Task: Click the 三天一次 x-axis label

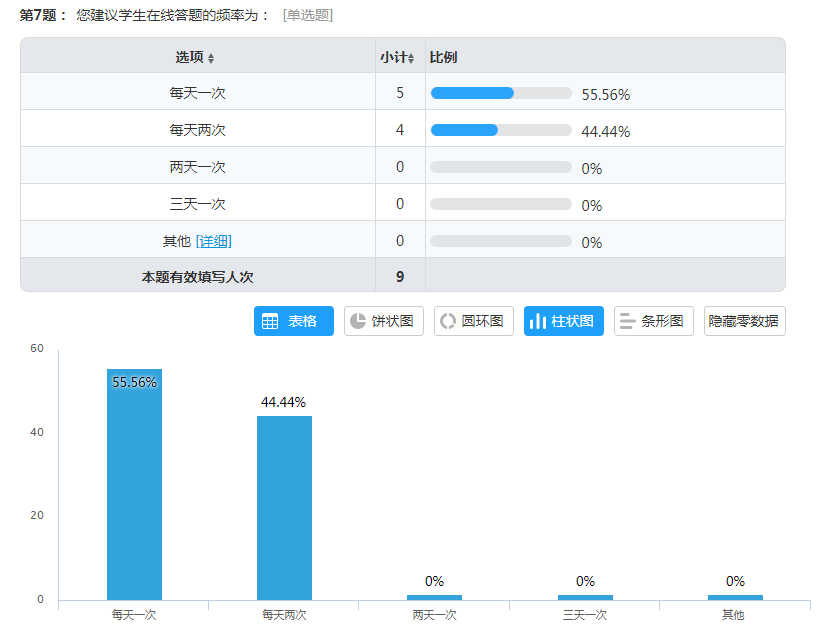Action: coord(585,615)
